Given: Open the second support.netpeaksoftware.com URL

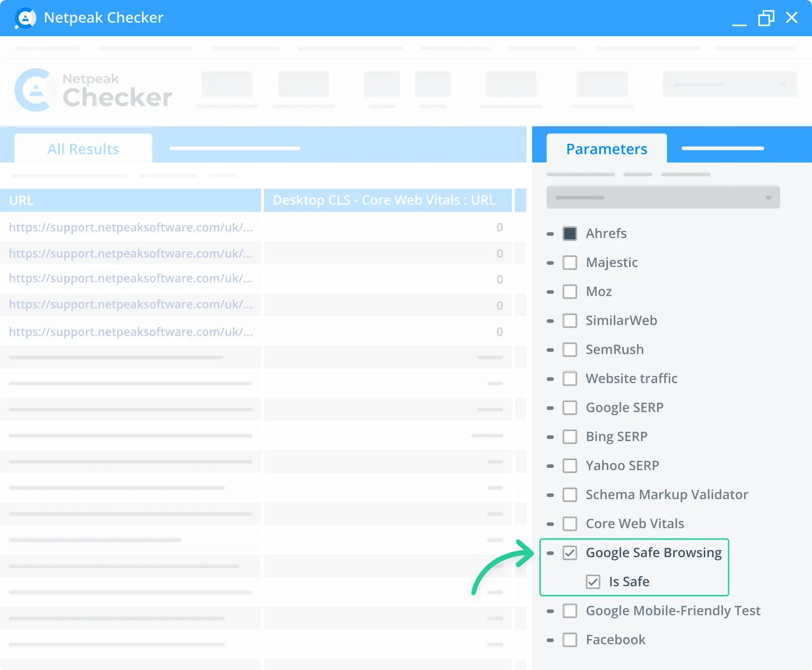Looking at the screenshot, I should tap(130, 253).
